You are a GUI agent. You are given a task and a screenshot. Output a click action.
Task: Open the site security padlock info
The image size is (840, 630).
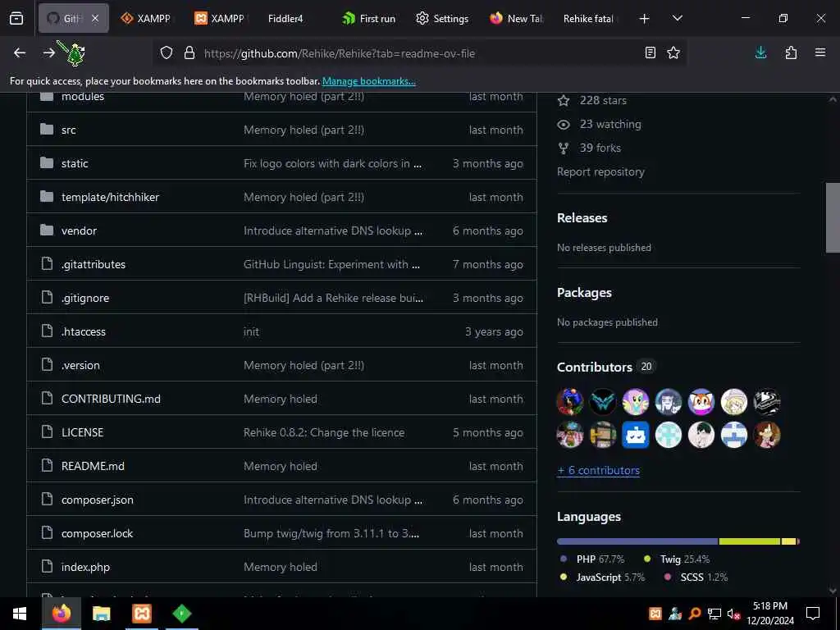coord(189,52)
